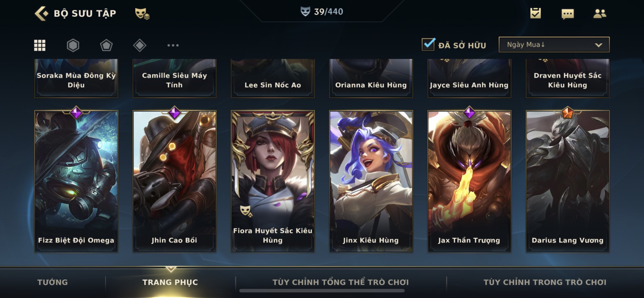Open the skin shop mask icon
644x298 pixels.
[x=142, y=14]
